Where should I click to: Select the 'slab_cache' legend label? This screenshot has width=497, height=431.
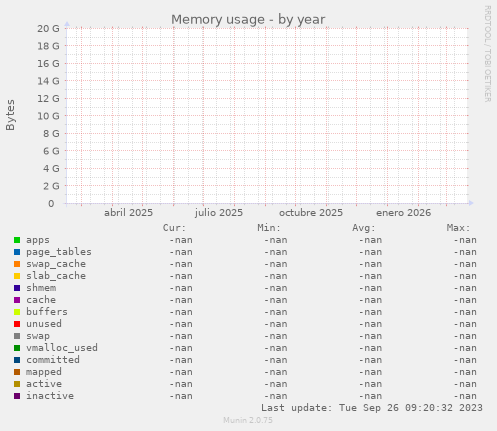56,276
